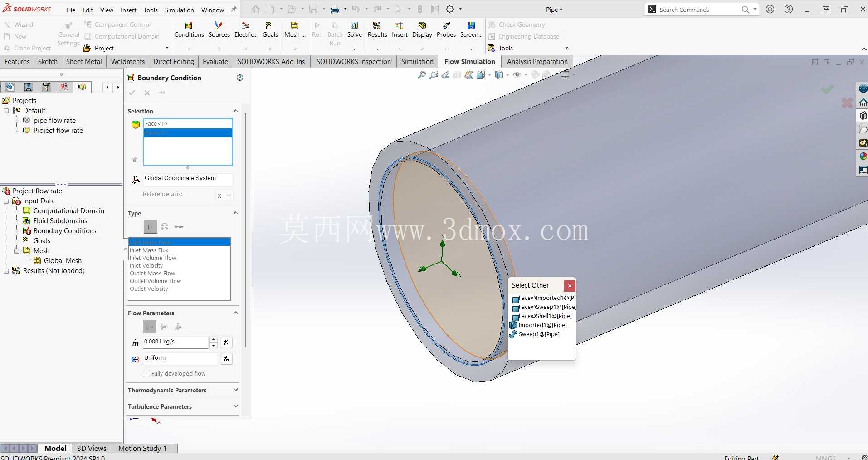Open the Reference axis X dropdown
Viewport: 868px width, 460px height.
tap(224, 195)
